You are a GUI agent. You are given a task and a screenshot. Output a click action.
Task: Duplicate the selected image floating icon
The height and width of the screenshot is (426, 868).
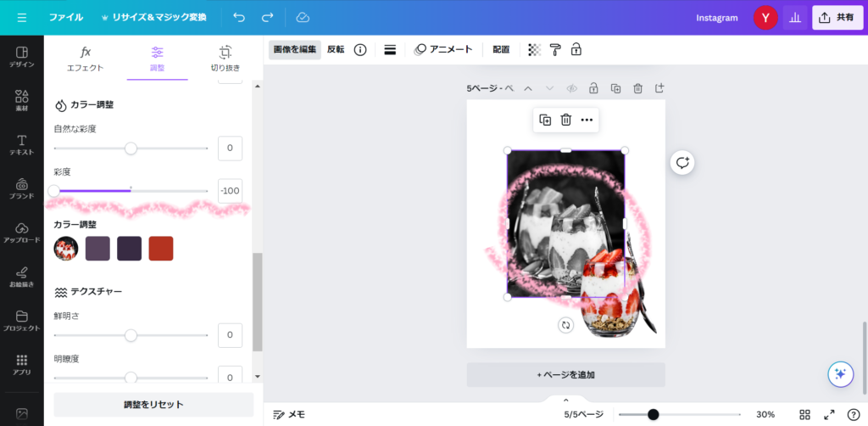click(545, 121)
